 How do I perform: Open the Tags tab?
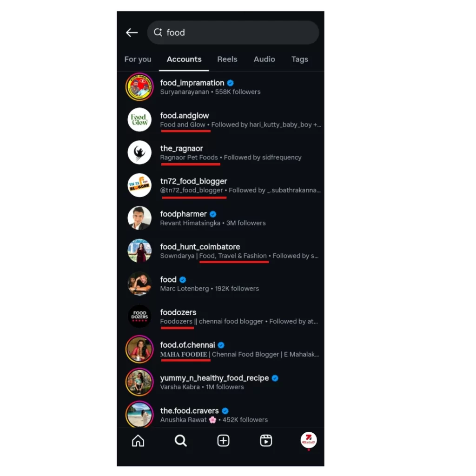(x=300, y=59)
